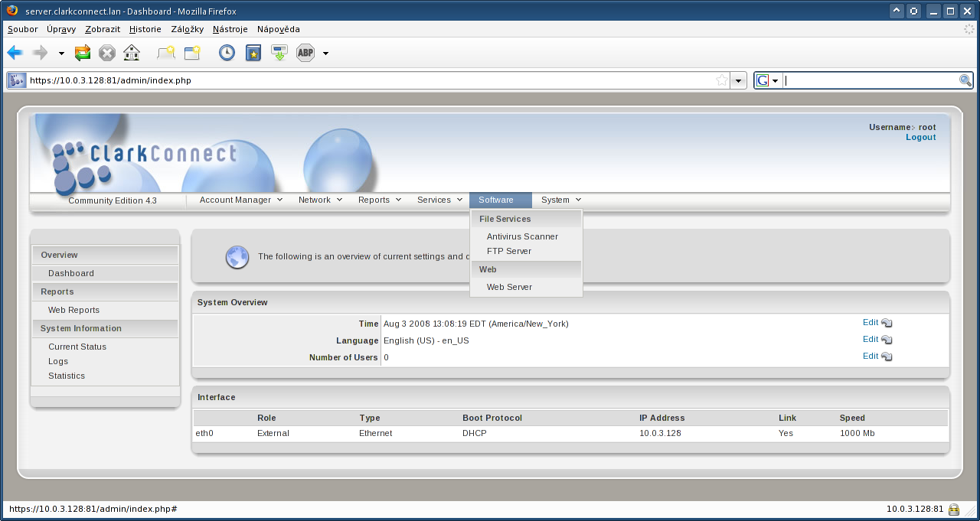Click the edit icon in Time row
The image size is (980, 521).
[x=887, y=323]
